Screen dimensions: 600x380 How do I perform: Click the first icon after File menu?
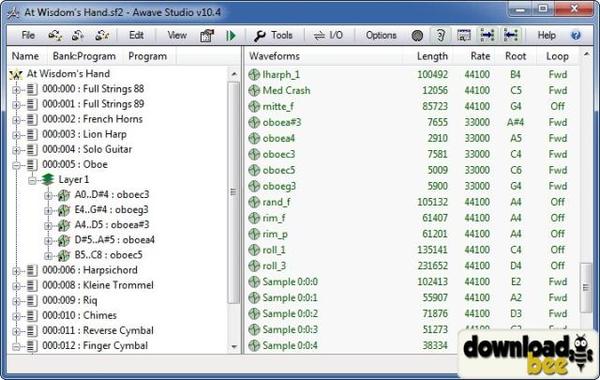pos(55,36)
